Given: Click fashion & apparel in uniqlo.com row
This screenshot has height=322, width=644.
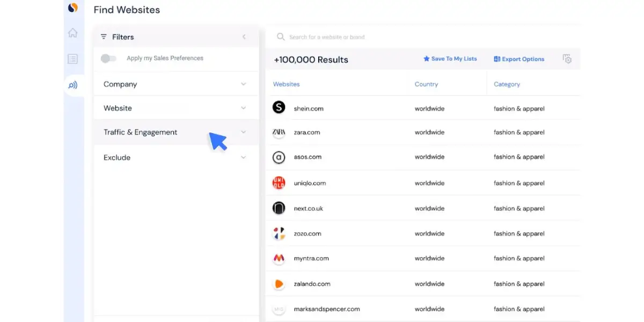Looking at the screenshot, I should [x=519, y=183].
